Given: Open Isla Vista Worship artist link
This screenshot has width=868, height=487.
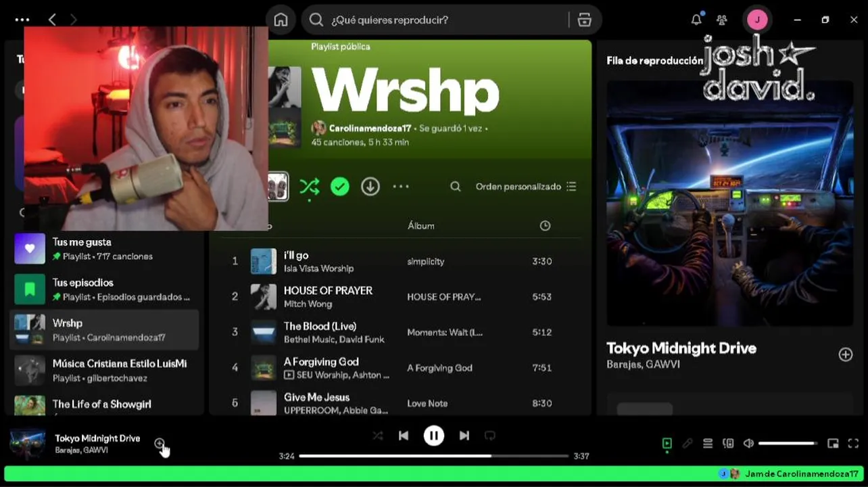Looking at the screenshot, I should (318, 269).
